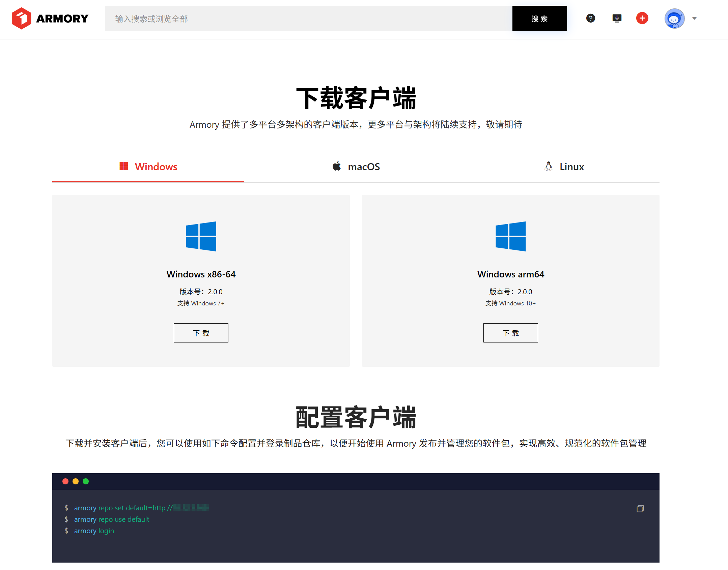Click the red plus create button
Viewport: 728px width, 570px height.
[x=642, y=18]
